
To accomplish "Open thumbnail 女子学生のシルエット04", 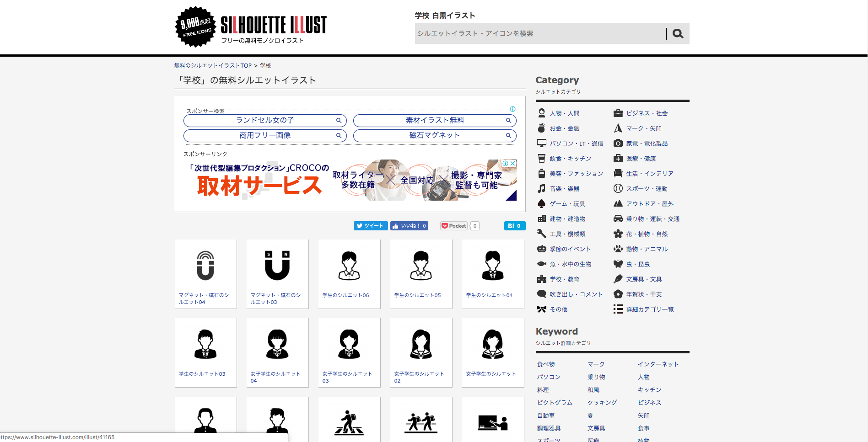I will [277, 352].
